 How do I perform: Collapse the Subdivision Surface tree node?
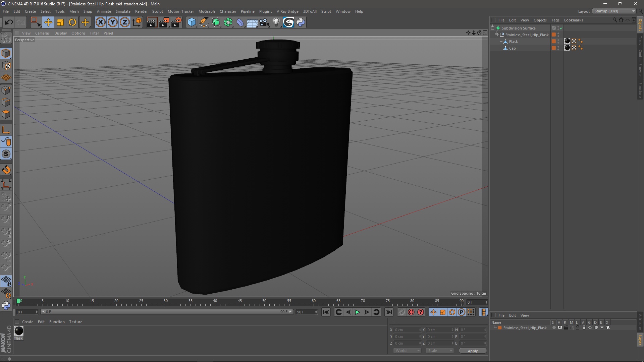point(493,28)
